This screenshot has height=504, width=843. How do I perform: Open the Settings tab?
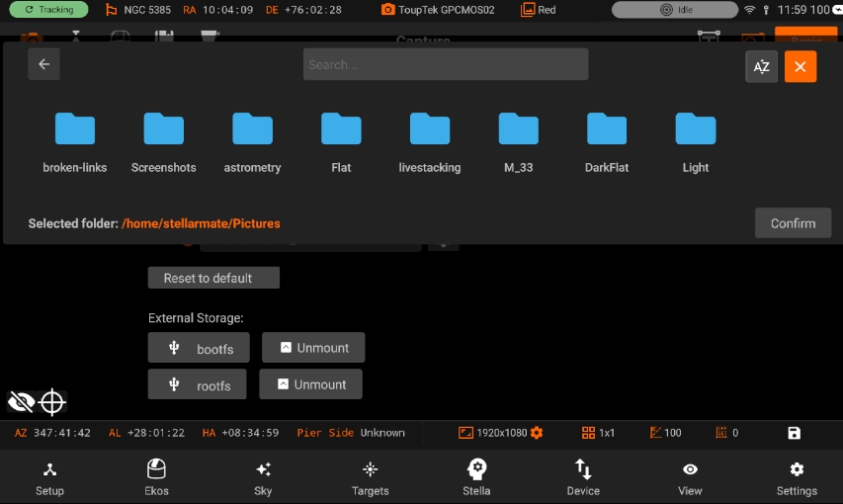(x=797, y=477)
